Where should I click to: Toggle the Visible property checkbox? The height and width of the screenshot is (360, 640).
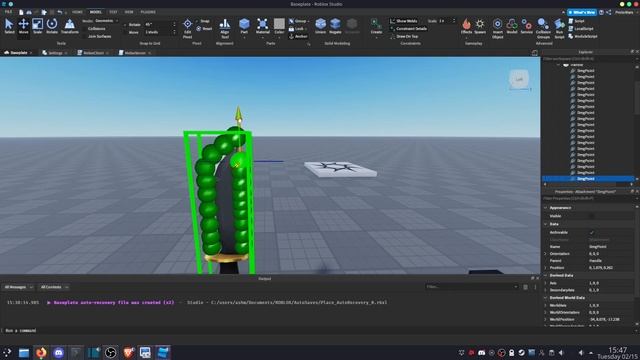[x=592, y=216]
